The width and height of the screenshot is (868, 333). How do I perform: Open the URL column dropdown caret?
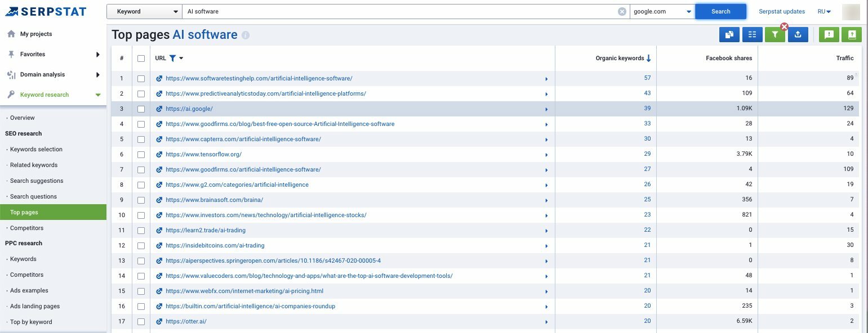181,58
